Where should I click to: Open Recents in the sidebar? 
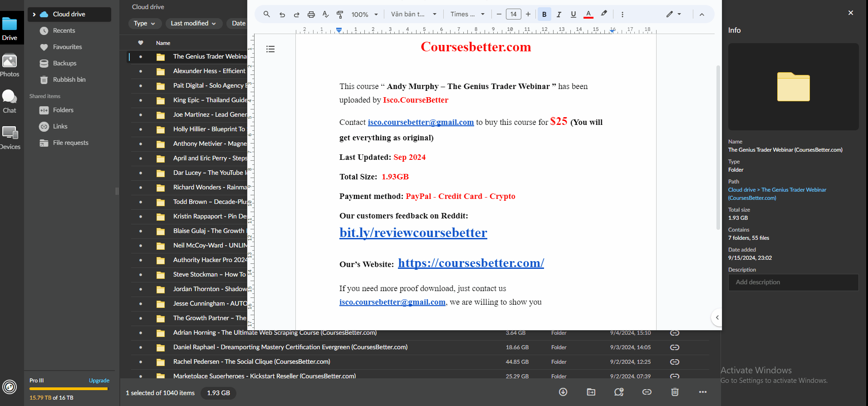[64, 31]
